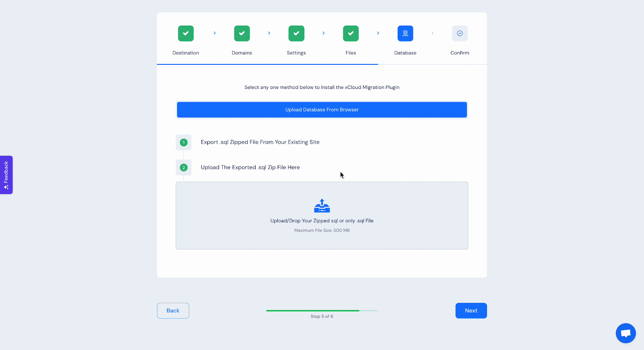Go to the Files step checkmark icon

pyautogui.click(x=351, y=33)
